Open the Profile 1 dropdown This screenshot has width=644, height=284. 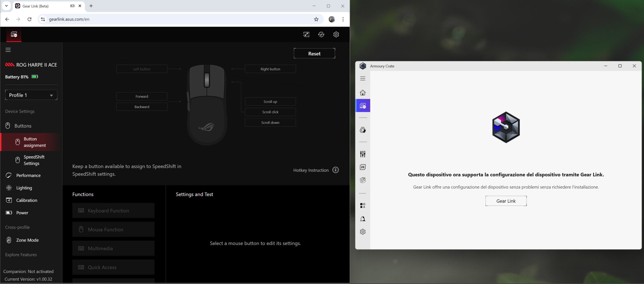click(x=31, y=95)
